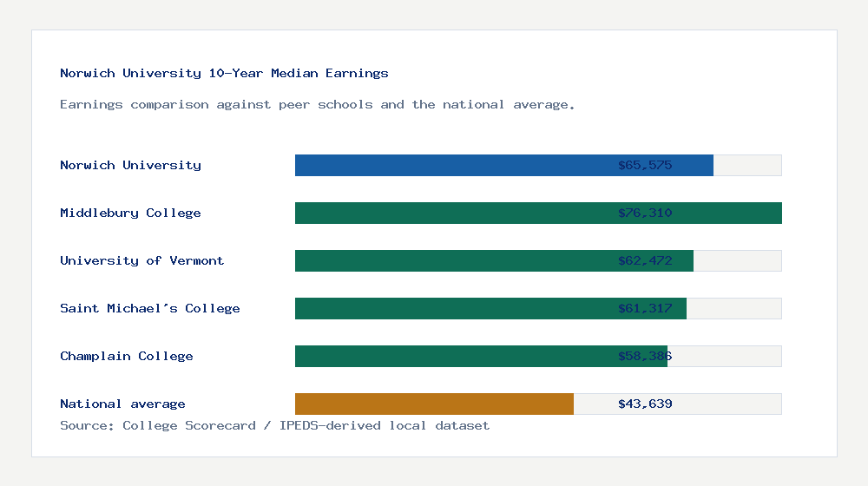Select the 'Saint Michael's College' row label
The height and width of the screenshot is (486, 868).
coord(150,308)
